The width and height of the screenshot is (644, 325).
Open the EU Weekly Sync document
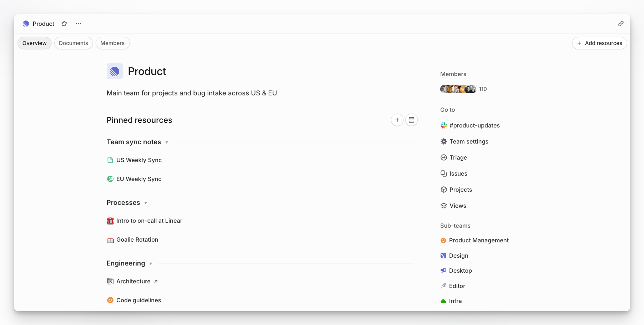139,179
